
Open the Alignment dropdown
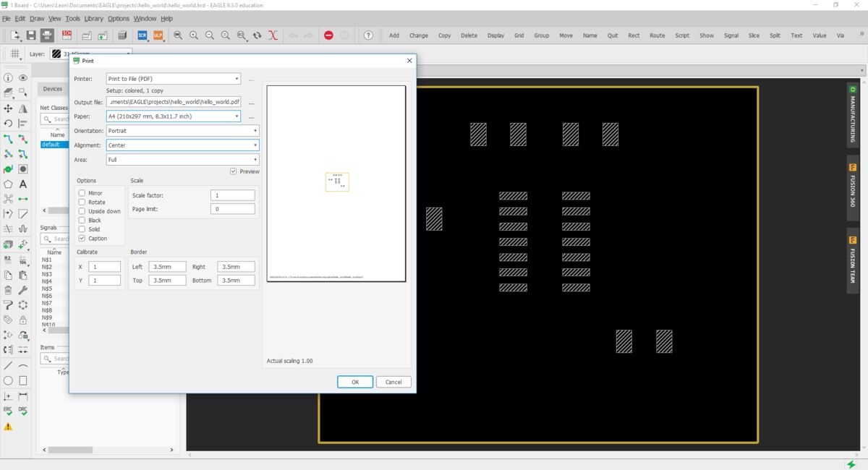click(x=182, y=145)
